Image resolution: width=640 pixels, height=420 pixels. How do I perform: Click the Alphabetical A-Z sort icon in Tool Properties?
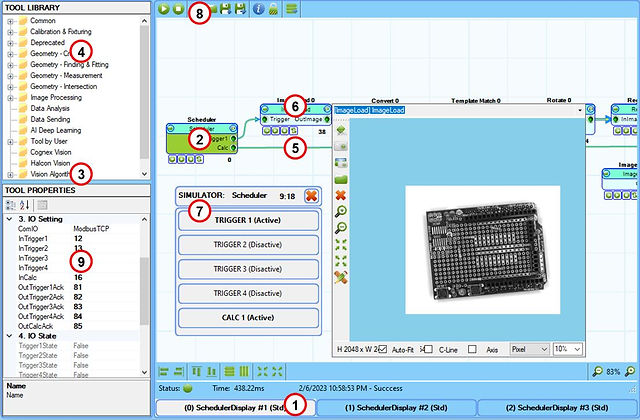tap(24, 205)
